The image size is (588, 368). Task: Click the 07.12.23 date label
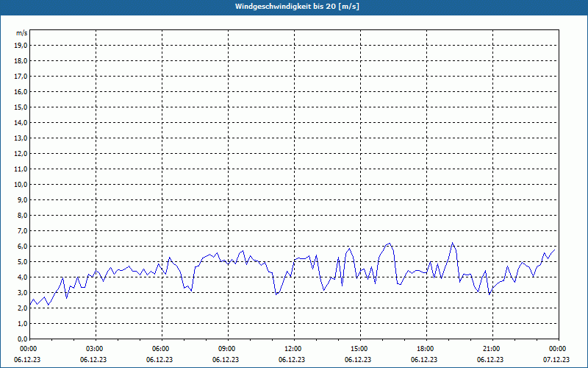556,360
